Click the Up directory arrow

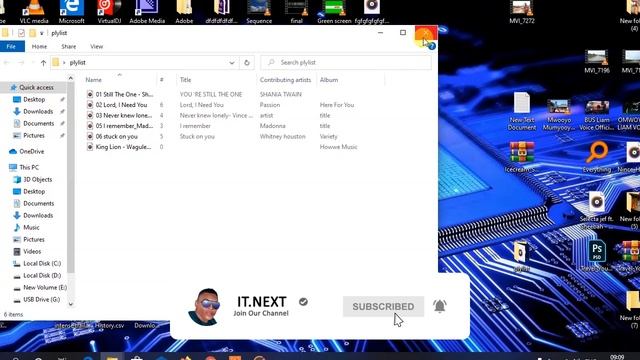pos(43,62)
